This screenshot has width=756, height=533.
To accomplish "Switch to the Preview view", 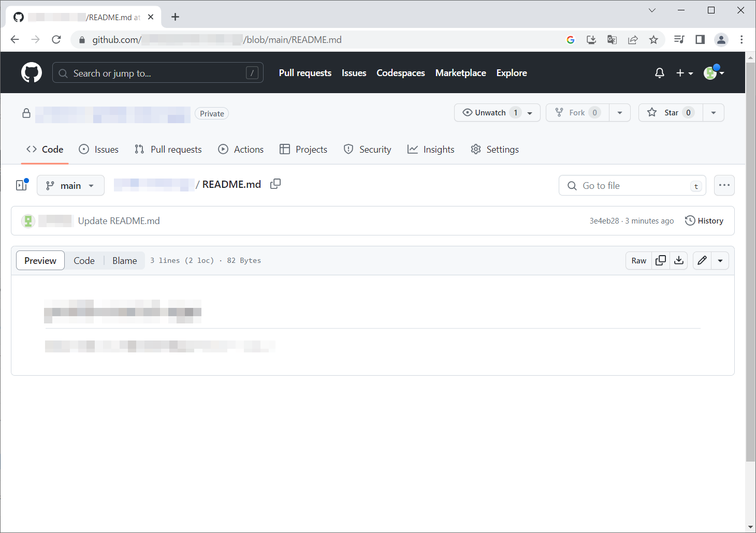I will [x=40, y=261].
